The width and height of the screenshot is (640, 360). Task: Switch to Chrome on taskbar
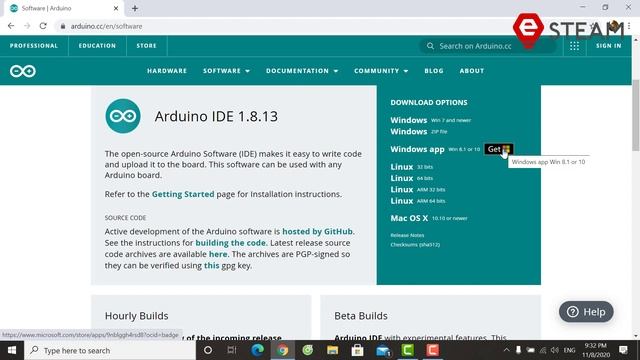pyautogui.click(x=282, y=350)
